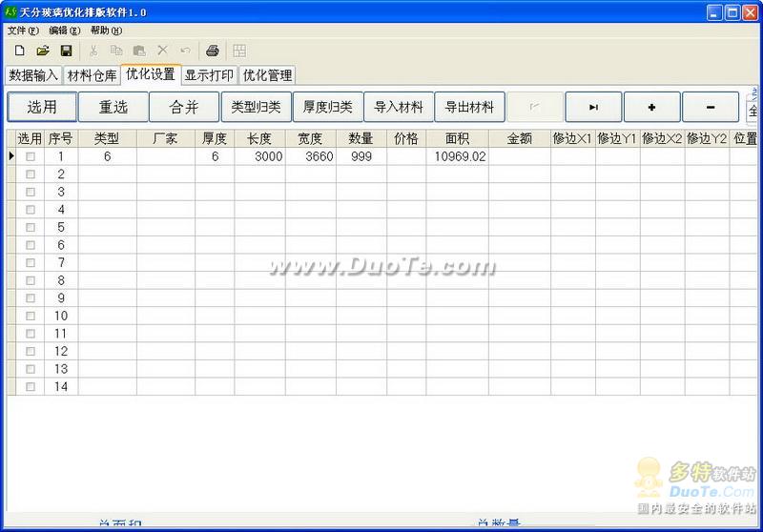
Task: Click the 合并 button
Action: click(x=184, y=107)
